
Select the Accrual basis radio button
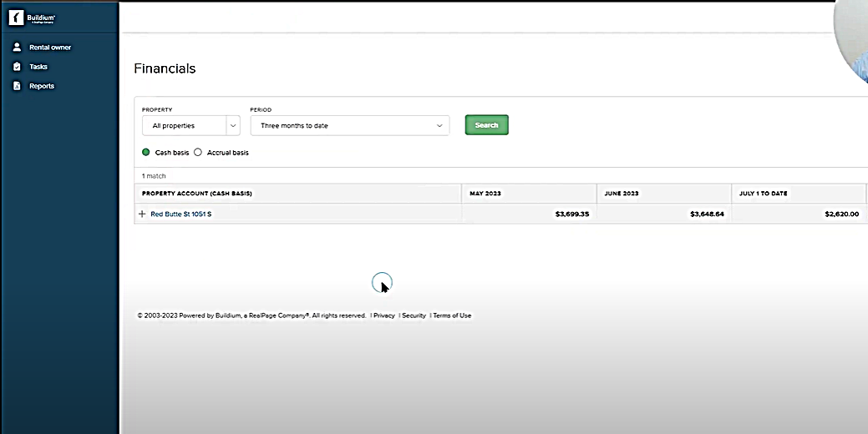tap(198, 152)
